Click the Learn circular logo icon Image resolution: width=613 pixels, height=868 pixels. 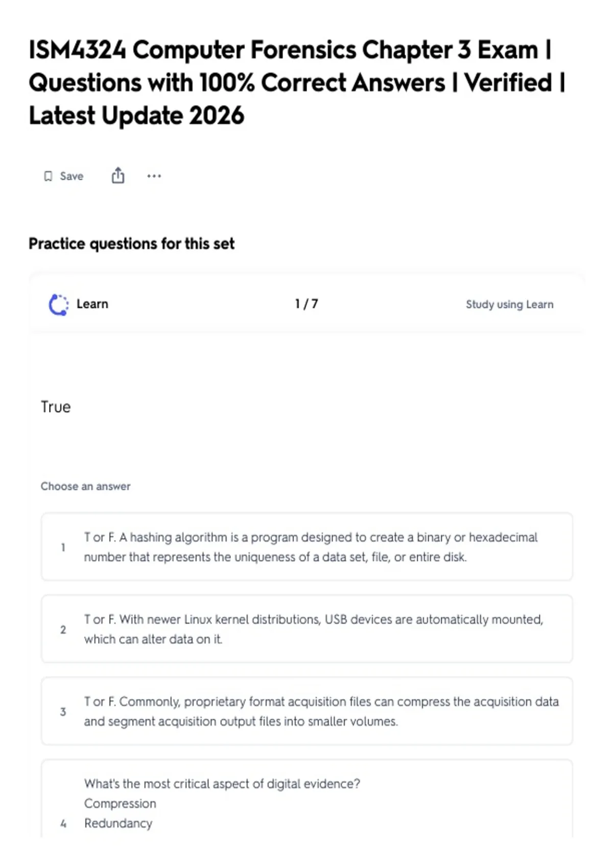[58, 304]
